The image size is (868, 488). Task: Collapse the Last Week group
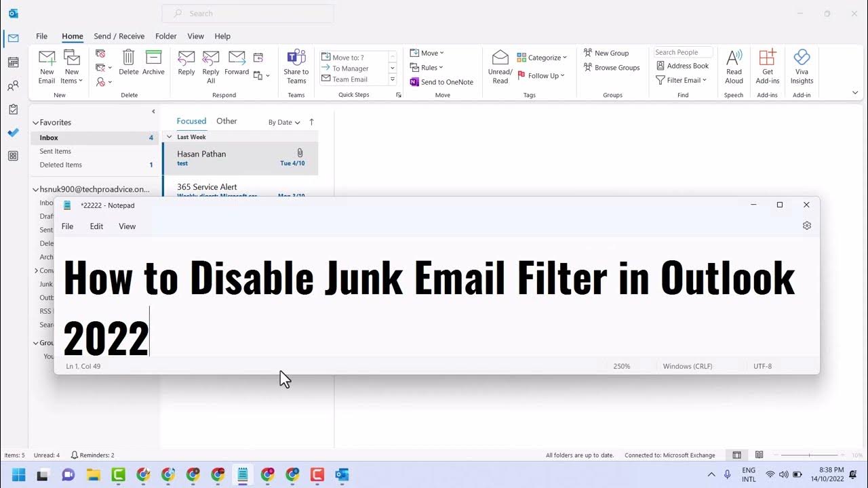pyautogui.click(x=170, y=137)
